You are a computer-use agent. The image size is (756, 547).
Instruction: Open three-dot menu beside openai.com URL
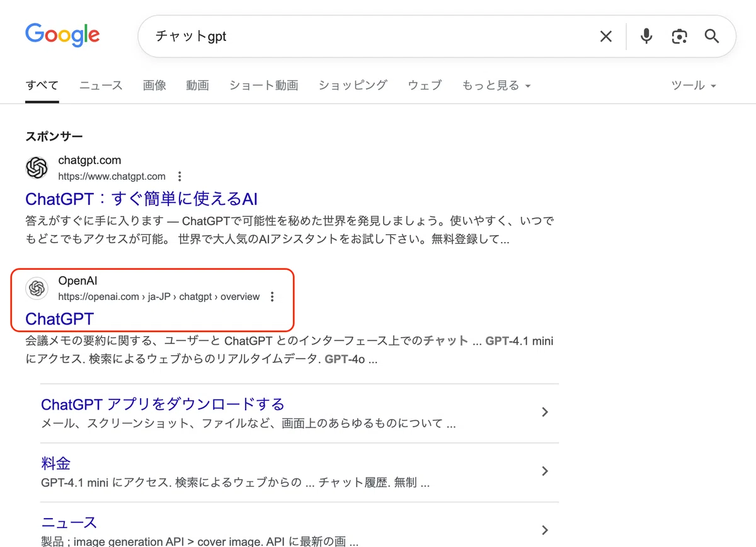click(272, 297)
